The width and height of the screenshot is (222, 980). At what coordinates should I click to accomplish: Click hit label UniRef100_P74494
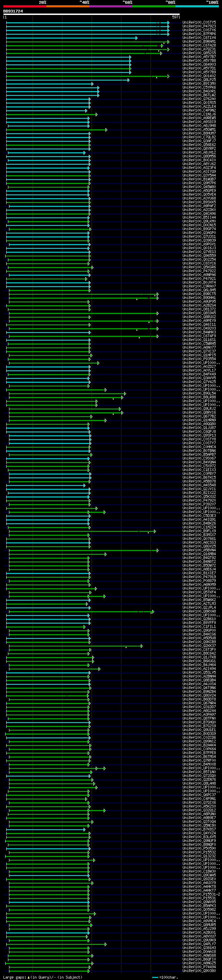pos(199,967)
